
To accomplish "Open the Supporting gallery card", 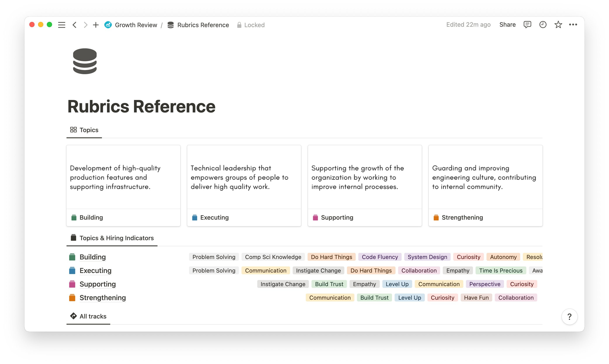I will 364,185.
